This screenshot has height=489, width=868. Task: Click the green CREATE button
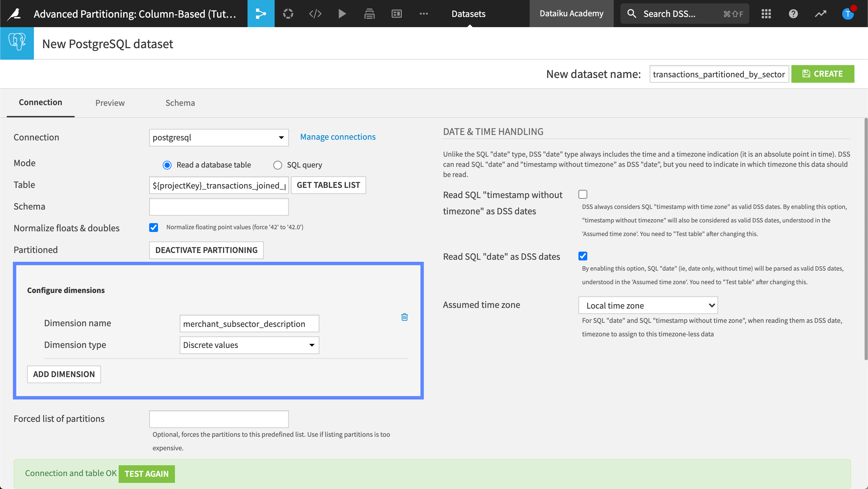click(823, 74)
